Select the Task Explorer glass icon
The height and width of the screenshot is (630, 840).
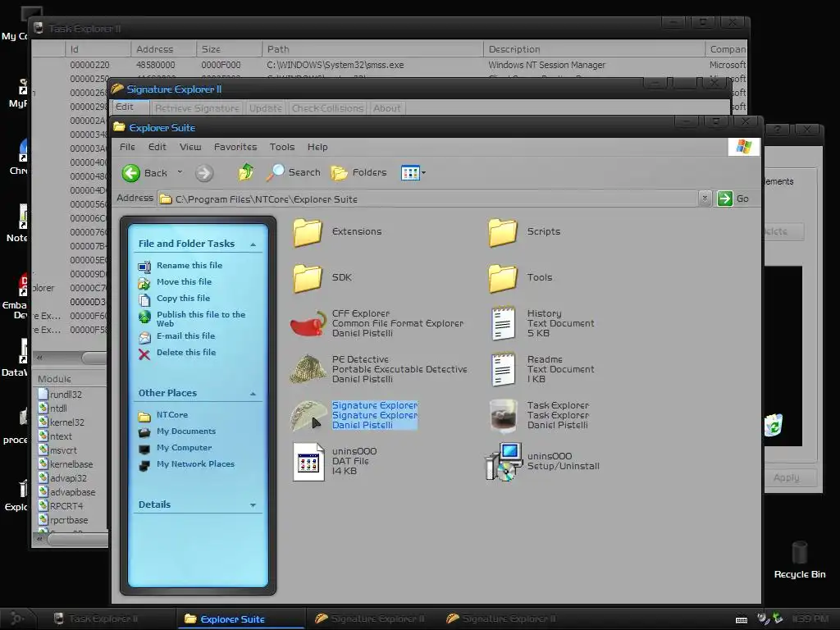[503, 416]
